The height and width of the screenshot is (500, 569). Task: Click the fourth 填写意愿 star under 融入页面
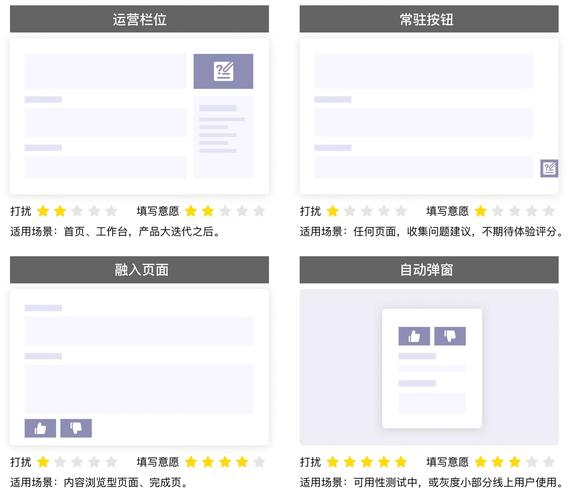(x=242, y=462)
